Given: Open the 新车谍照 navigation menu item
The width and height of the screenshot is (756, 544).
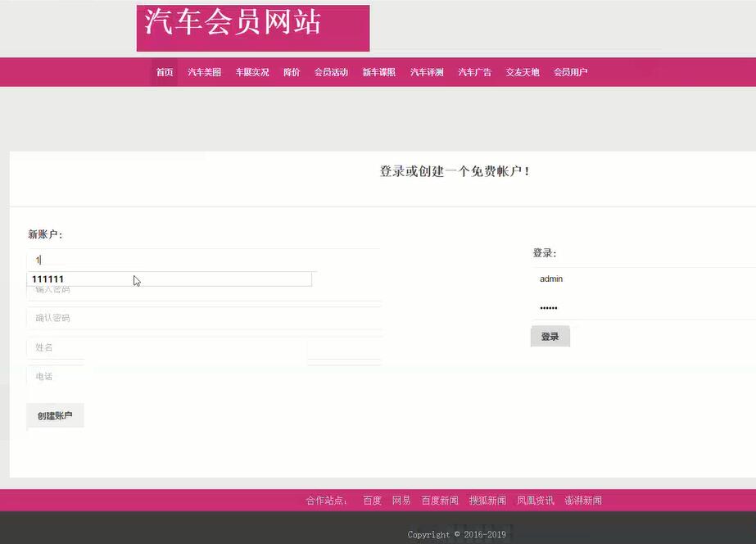Looking at the screenshot, I should [x=378, y=72].
